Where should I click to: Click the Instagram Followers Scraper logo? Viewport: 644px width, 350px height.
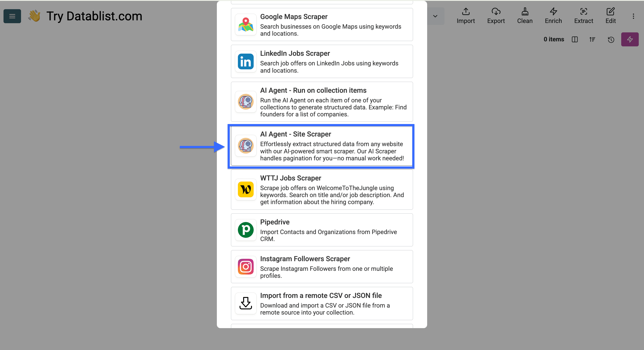(x=246, y=267)
